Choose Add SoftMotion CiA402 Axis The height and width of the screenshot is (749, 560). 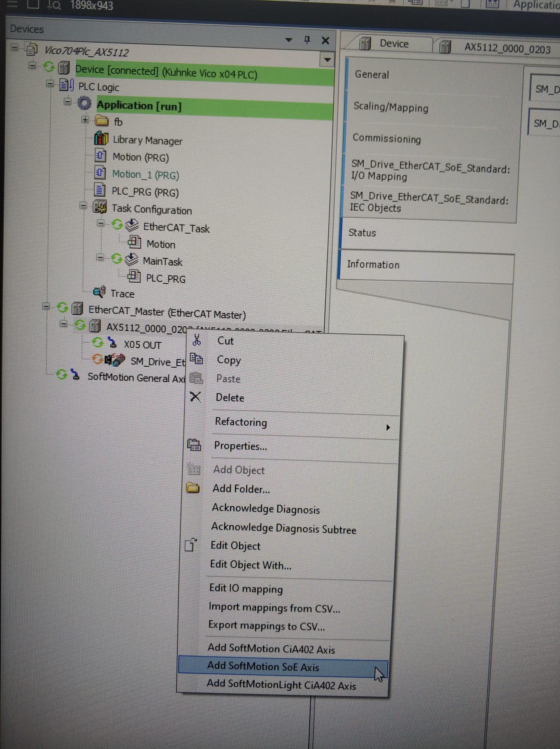[x=271, y=649]
